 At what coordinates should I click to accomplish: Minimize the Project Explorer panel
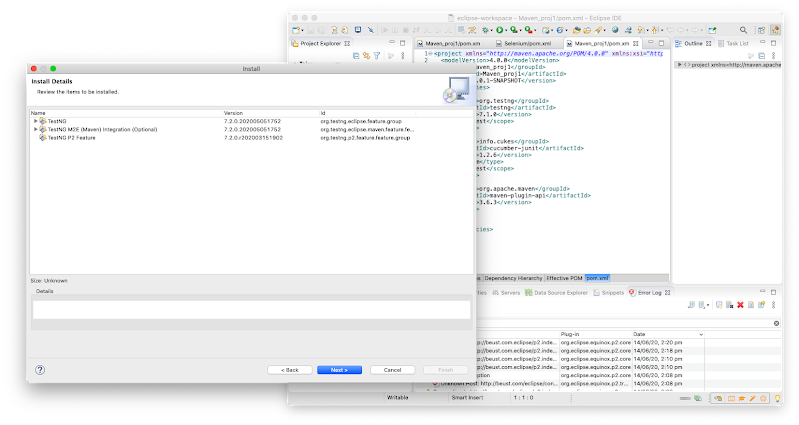point(392,43)
